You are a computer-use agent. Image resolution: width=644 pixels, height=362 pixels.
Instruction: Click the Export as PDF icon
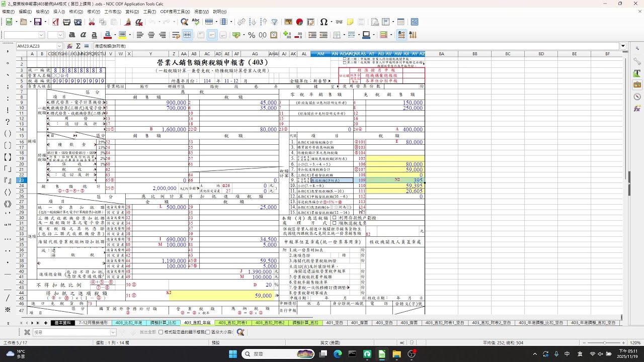point(55,22)
